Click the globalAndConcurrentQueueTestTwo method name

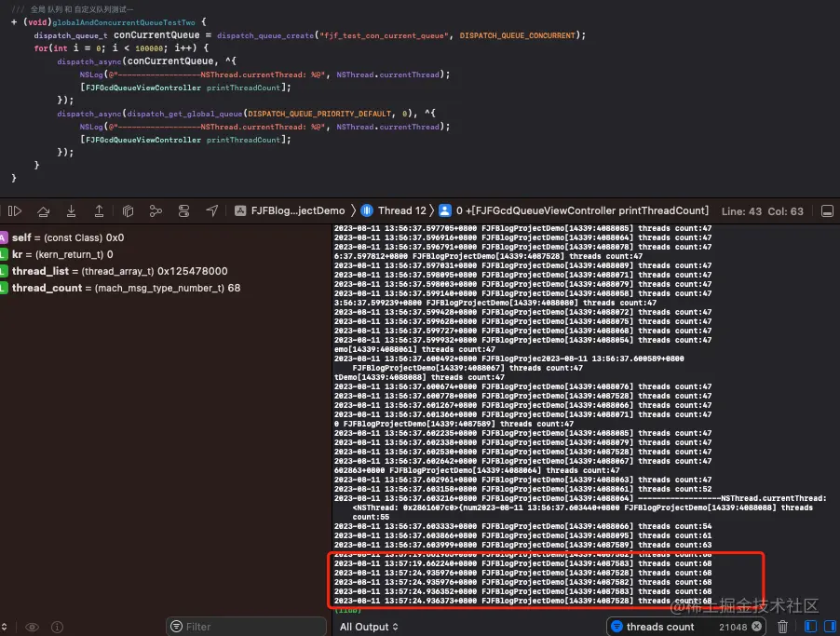tap(124, 22)
